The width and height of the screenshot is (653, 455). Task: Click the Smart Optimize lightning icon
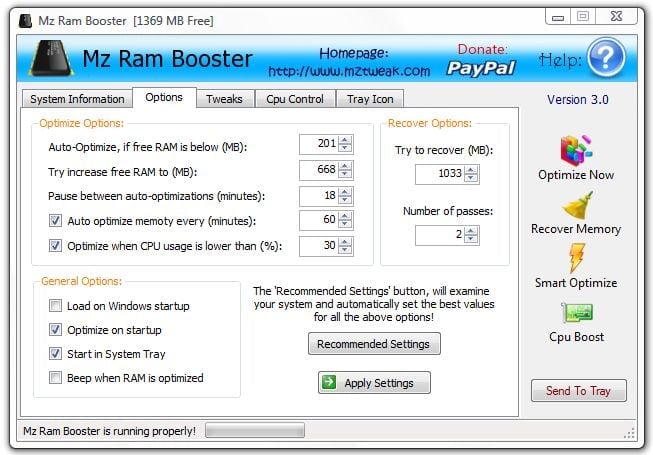(577, 258)
